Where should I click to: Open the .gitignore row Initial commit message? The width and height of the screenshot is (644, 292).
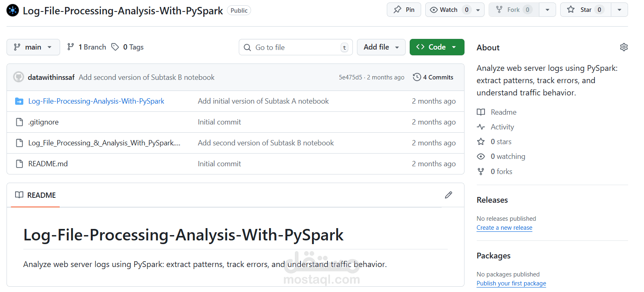[219, 122]
